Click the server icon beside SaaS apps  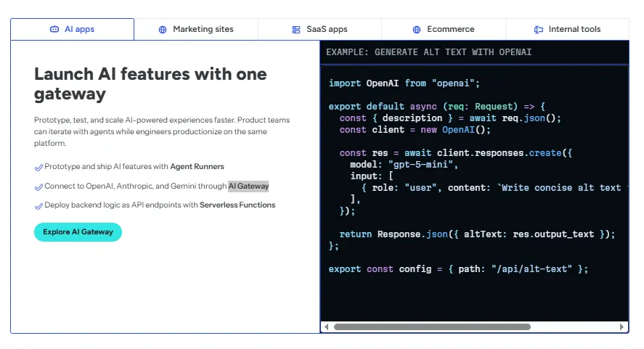tap(296, 30)
